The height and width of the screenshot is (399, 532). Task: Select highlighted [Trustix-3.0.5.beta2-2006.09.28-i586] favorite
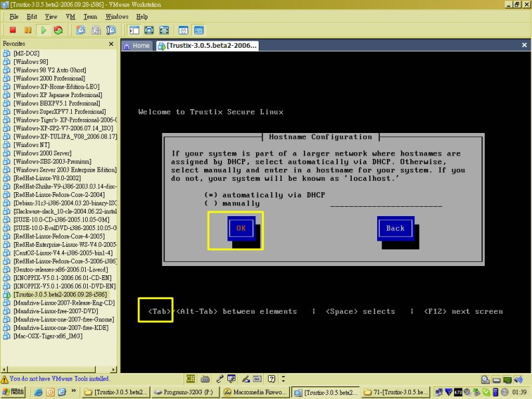[60, 294]
